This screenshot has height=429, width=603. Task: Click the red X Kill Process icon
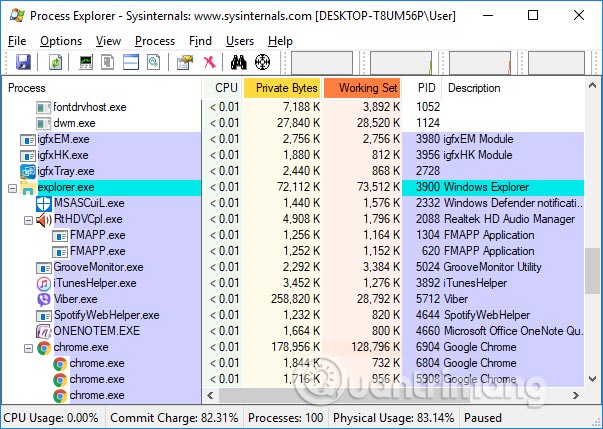210,62
